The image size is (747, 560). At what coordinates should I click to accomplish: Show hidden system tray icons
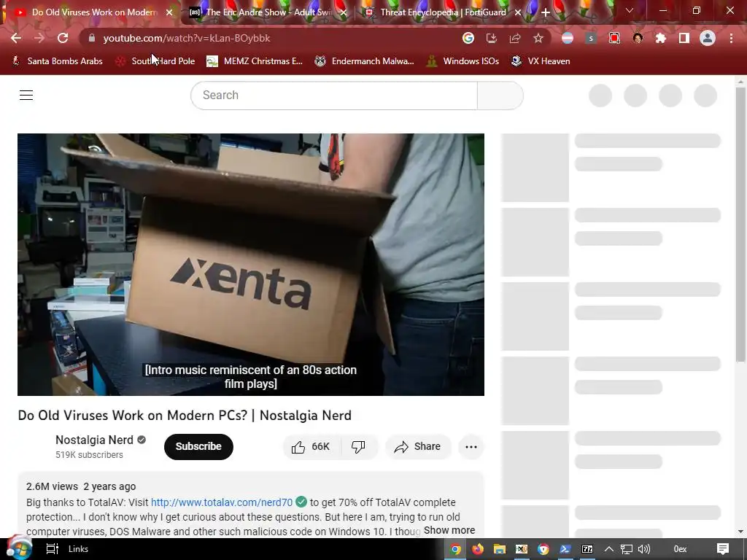tap(609, 549)
